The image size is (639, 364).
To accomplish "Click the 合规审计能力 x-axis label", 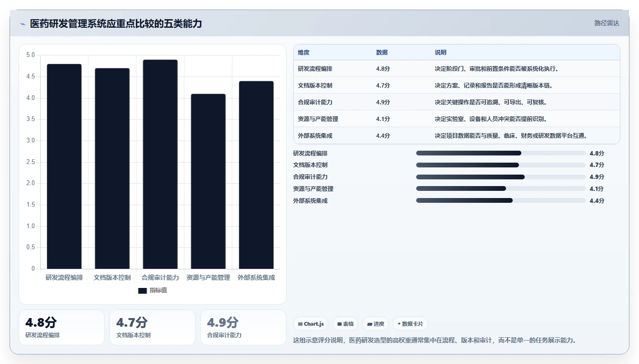I will click(160, 277).
